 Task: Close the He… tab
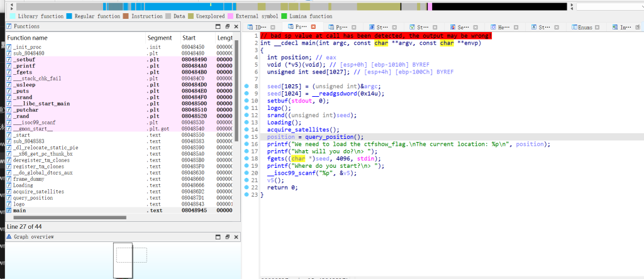coord(516,28)
